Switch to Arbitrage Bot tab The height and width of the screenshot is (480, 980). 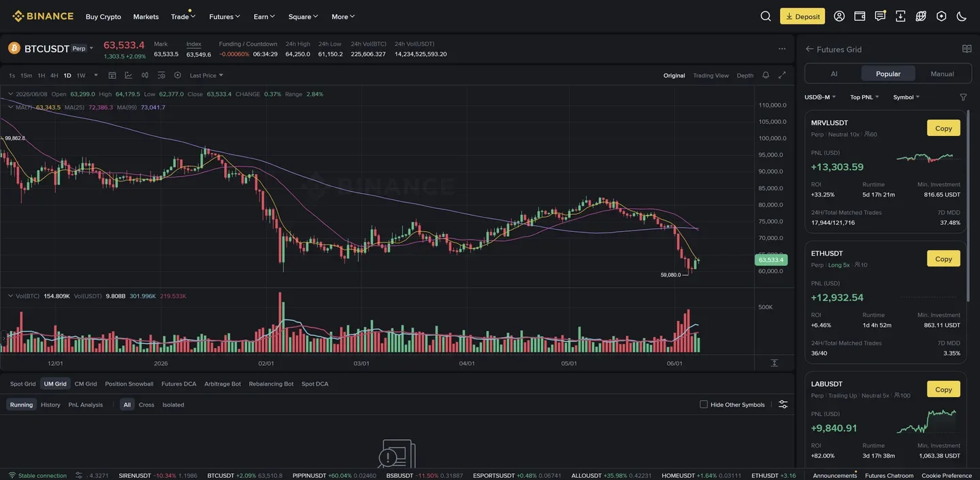click(223, 383)
